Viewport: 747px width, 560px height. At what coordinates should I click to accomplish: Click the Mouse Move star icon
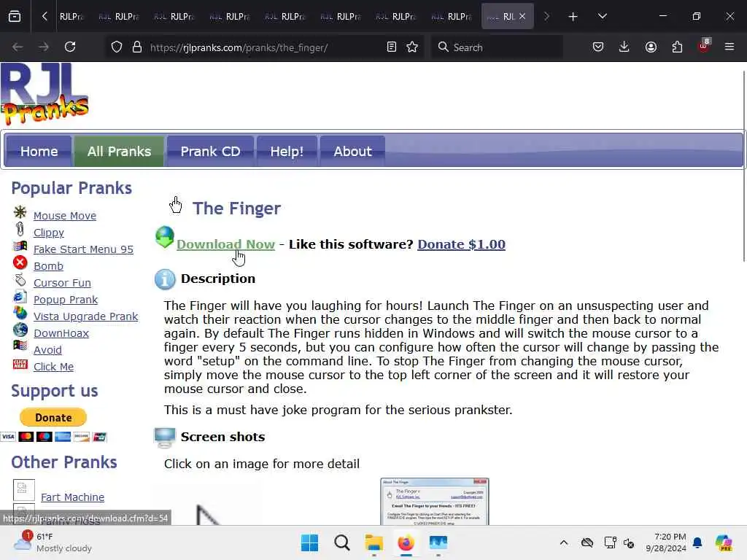pyautogui.click(x=20, y=212)
